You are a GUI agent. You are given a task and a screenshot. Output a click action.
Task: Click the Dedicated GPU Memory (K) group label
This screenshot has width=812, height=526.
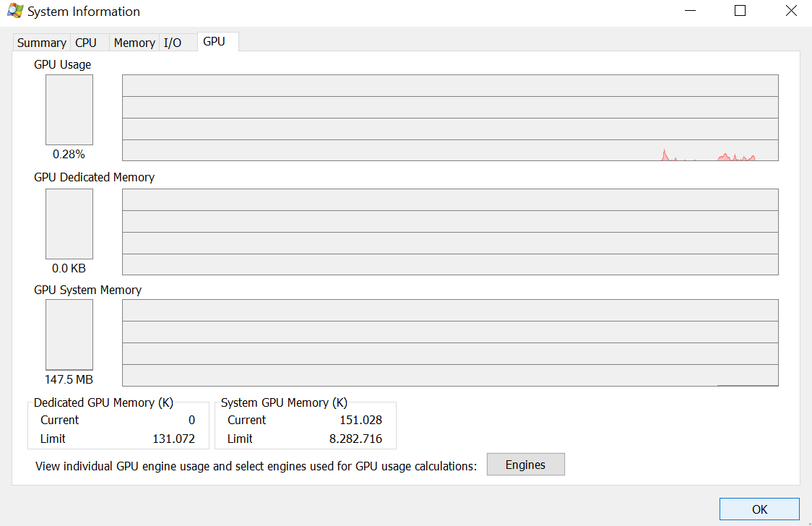[103, 402]
